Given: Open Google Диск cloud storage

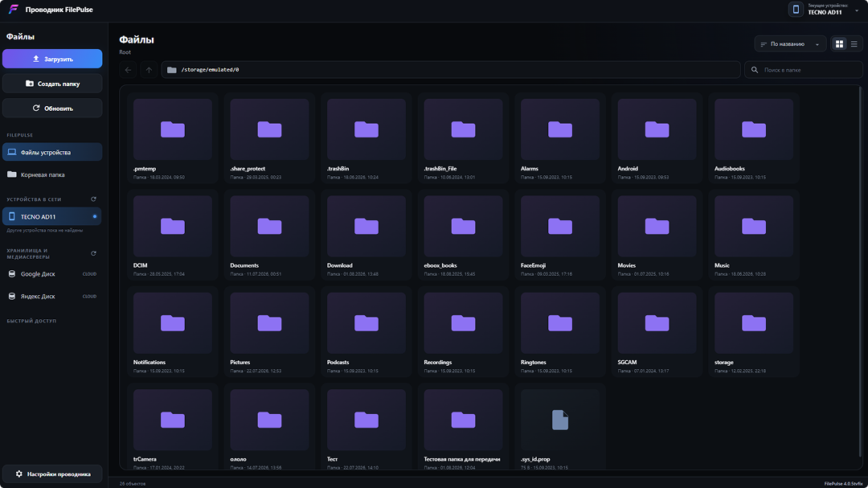Looking at the screenshot, I should 52,273.
